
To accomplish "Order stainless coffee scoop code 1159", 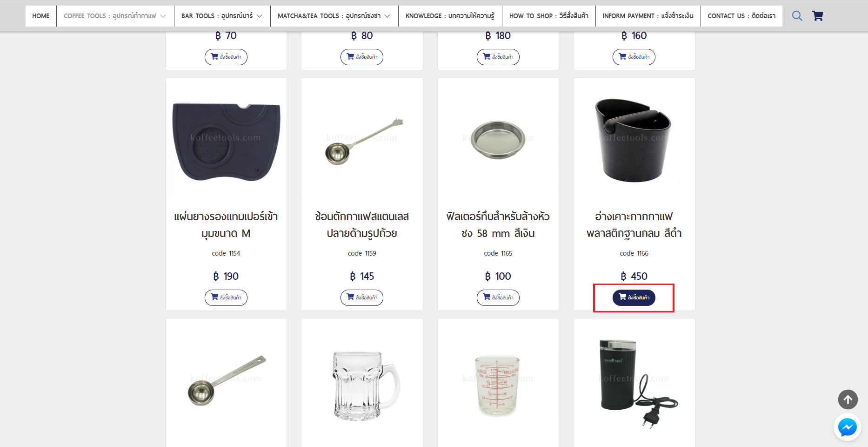I will pos(361,298).
